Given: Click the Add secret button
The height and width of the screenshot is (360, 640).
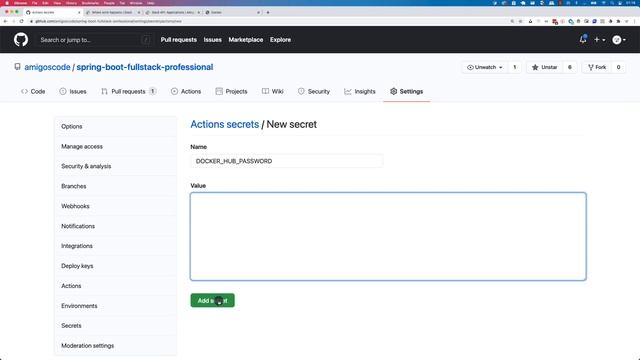Looking at the screenshot, I should [212, 300].
